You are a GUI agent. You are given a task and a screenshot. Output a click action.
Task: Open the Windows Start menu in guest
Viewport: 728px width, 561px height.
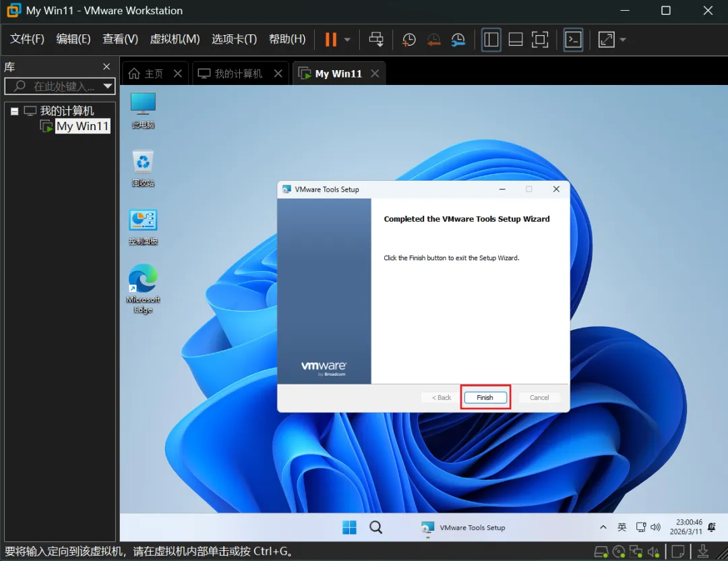350,527
